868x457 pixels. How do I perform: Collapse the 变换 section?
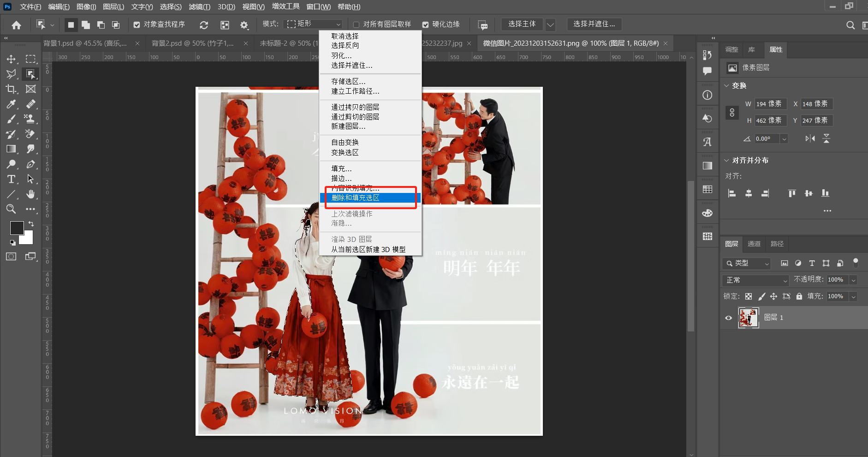point(727,86)
